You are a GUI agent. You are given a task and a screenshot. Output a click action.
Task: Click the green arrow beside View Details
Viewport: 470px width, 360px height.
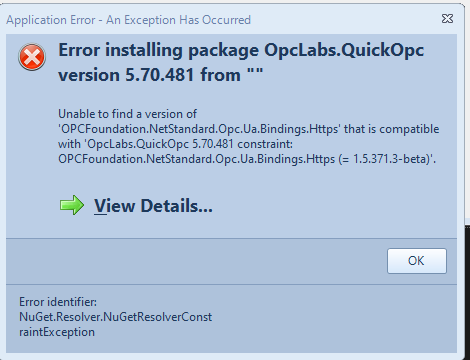pyautogui.click(x=72, y=205)
